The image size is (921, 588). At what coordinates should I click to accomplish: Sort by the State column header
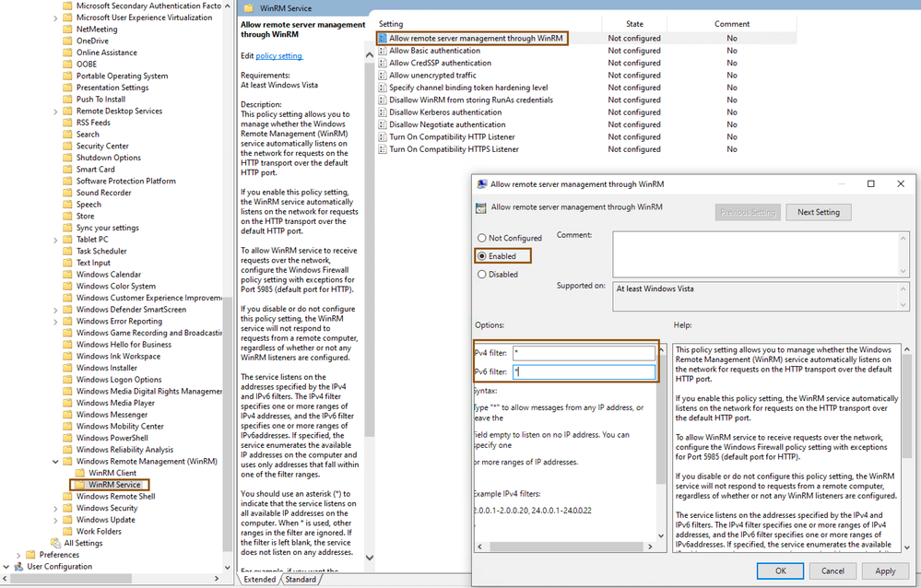(634, 24)
